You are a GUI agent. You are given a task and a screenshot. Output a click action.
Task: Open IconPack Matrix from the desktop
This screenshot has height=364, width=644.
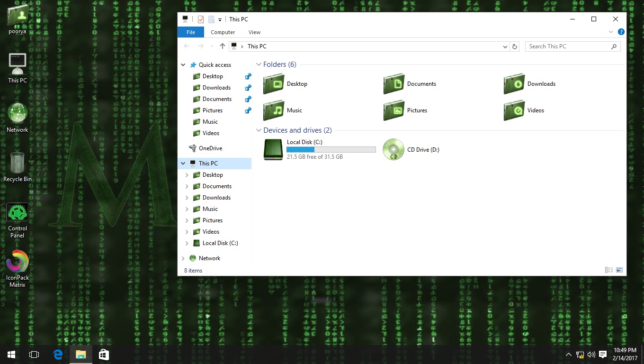point(17,261)
